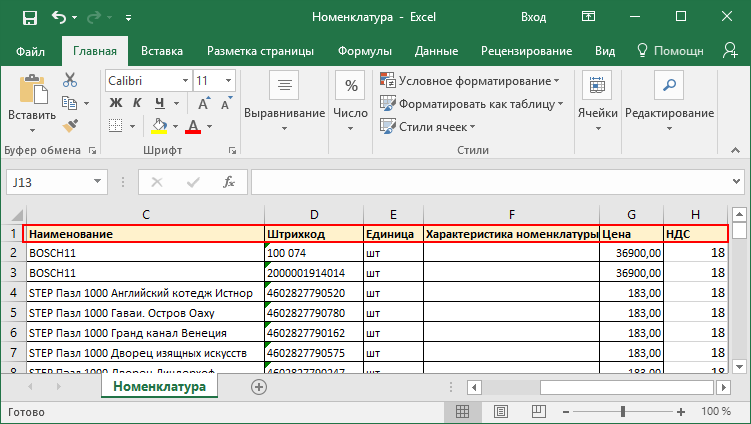Screen dimensions: 751x424
Task: Click the Помощн lightbulb search
Action: (671, 51)
